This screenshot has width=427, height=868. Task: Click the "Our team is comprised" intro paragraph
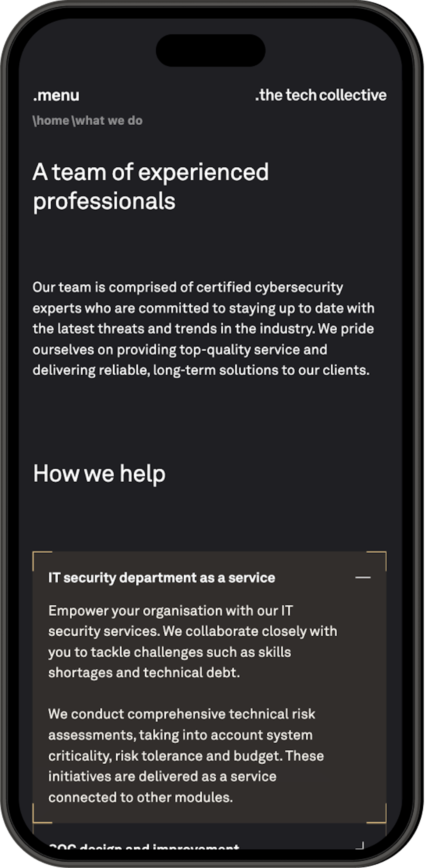(x=203, y=328)
